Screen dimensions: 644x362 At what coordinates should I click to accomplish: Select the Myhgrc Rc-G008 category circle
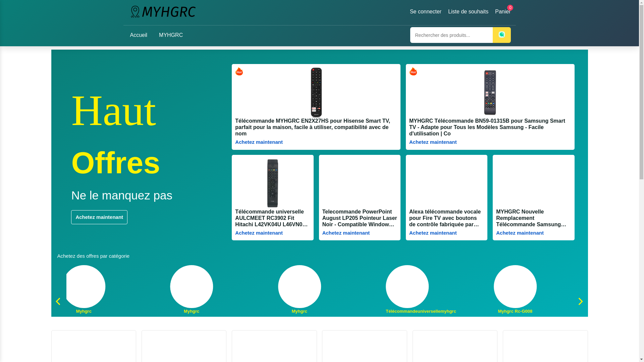[515, 287]
